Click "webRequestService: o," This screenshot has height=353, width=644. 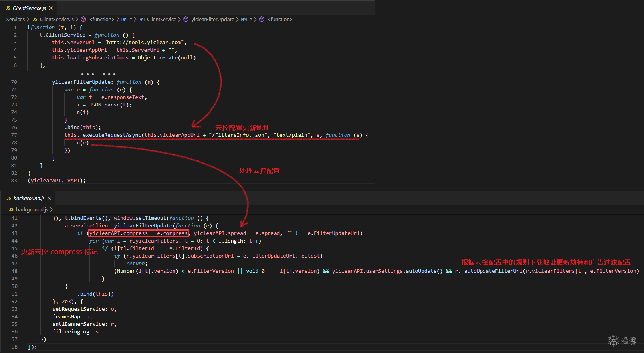85,309
